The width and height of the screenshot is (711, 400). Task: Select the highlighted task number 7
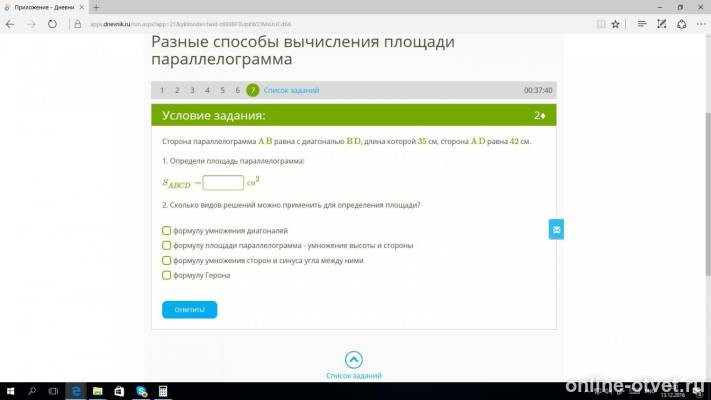point(253,90)
